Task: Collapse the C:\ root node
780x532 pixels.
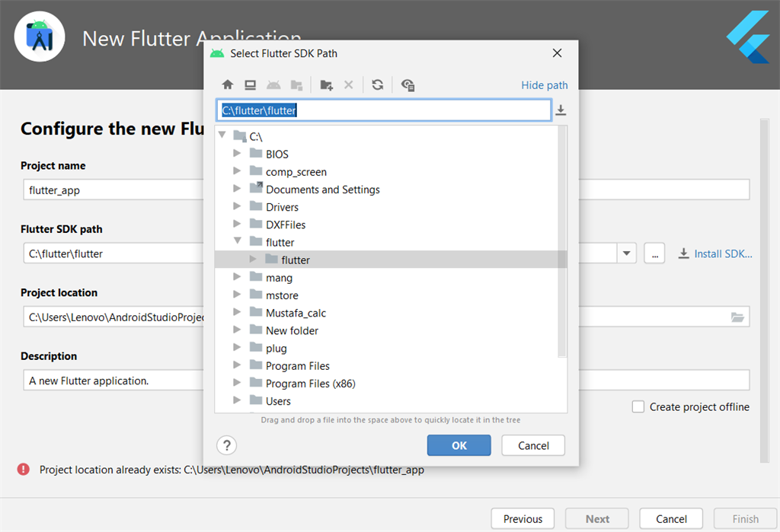Action: pos(222,135)
